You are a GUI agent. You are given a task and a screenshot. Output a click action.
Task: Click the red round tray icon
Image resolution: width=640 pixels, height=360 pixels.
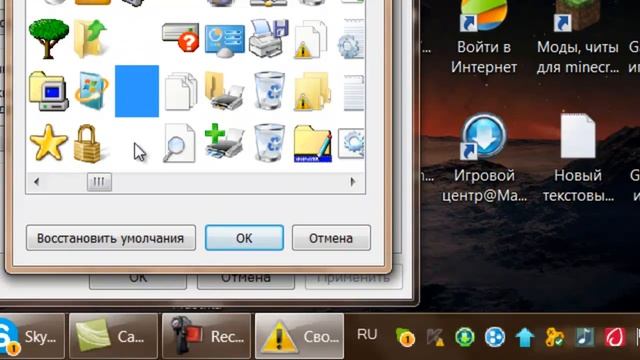point(615,338)
